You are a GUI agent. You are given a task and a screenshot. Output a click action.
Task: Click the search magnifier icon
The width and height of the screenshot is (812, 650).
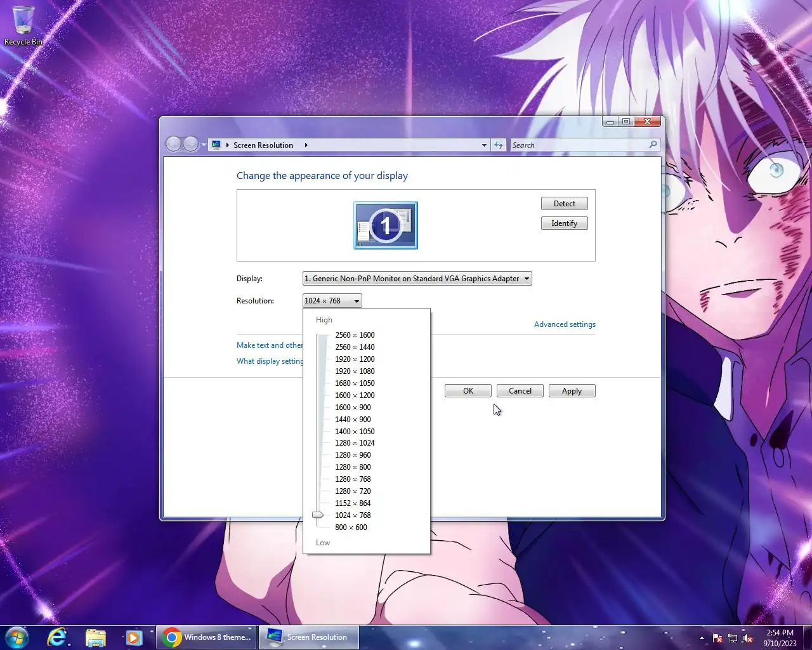pos(653,145)
